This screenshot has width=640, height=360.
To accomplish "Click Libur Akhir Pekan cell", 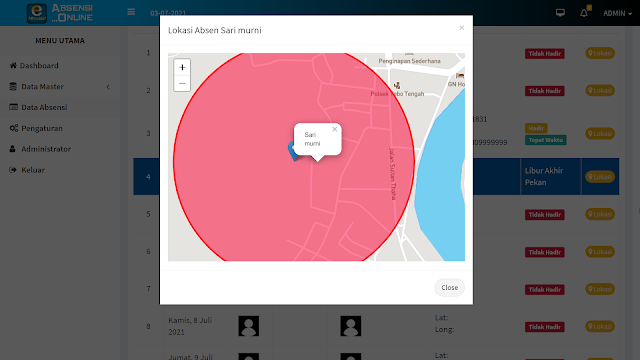I will click(x=551, y=176).
